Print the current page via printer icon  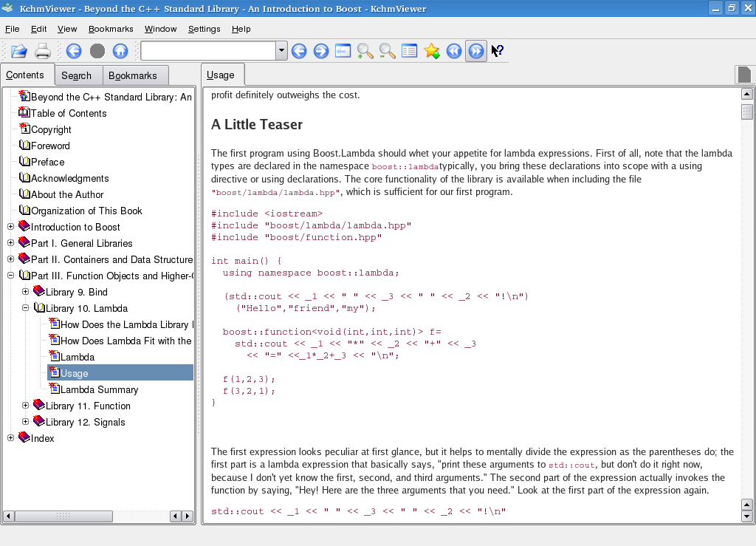tap(42, 51)
